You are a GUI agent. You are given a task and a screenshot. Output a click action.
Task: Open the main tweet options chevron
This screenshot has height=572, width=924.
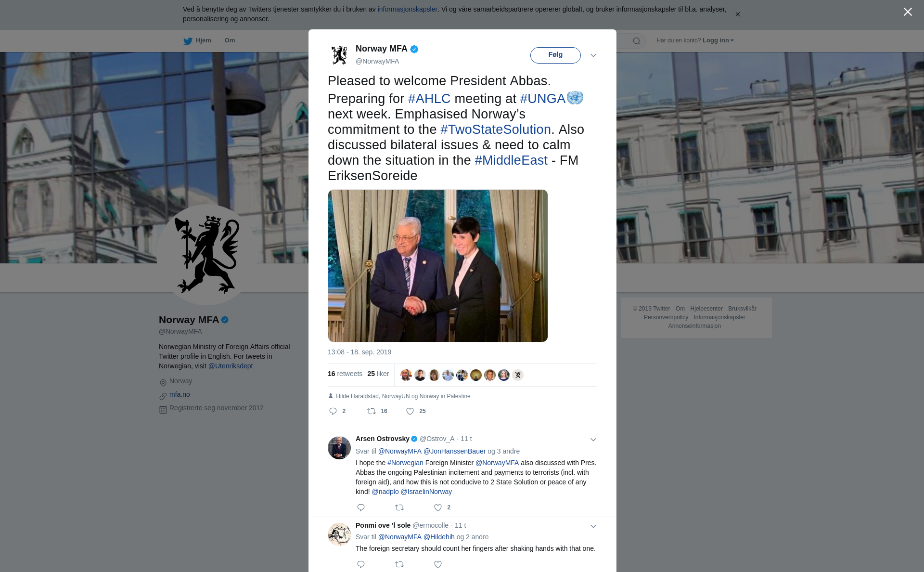[593, 55]
